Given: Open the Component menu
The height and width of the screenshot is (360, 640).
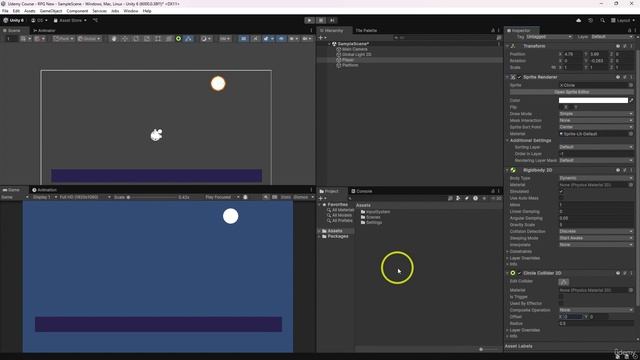Looking at the screenshot, I should [x=77, y=11].
